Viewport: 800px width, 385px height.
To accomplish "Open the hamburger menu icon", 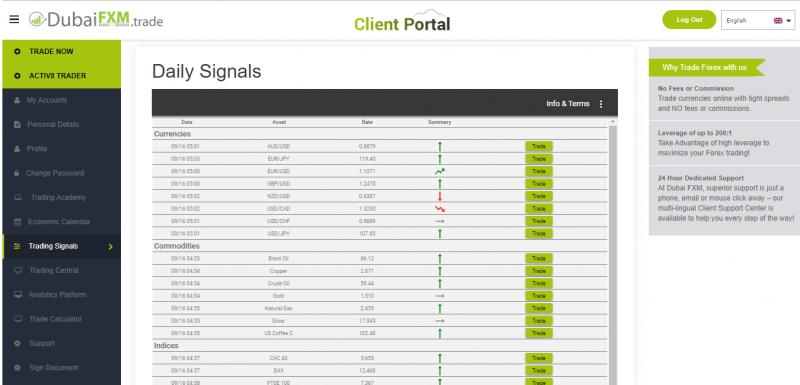I will pos(14,19).
